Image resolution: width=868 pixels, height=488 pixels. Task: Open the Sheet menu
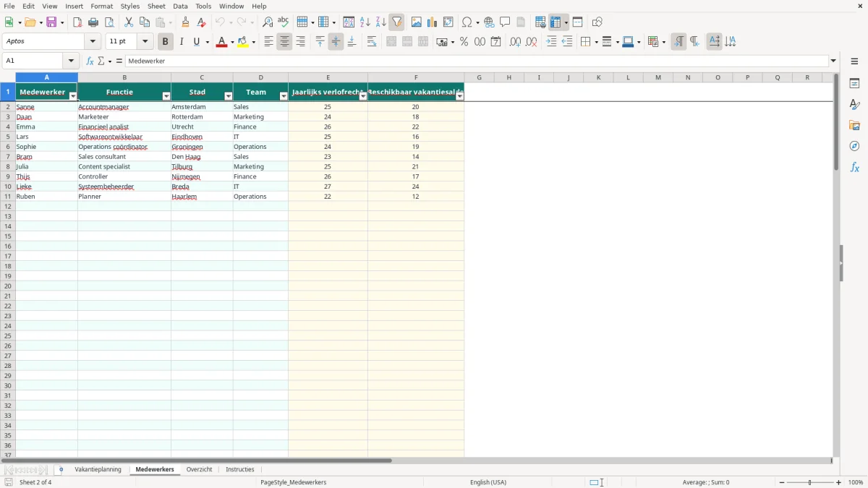156,6
